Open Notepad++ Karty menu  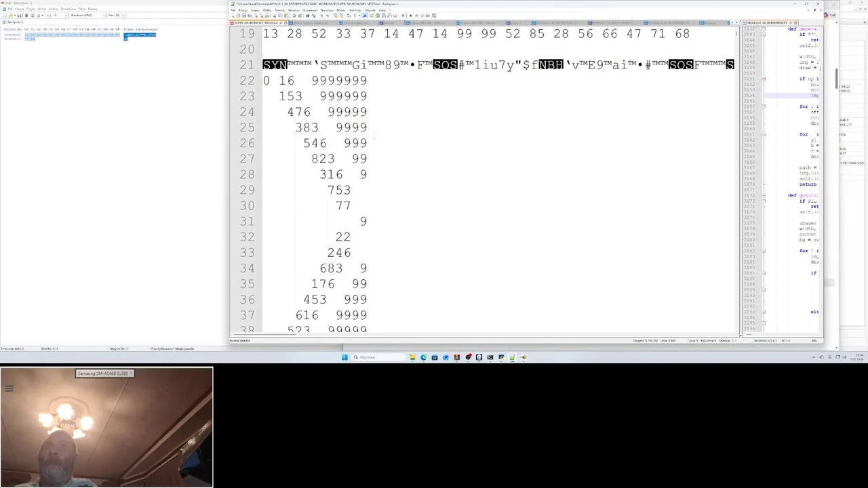coord(382,10)
